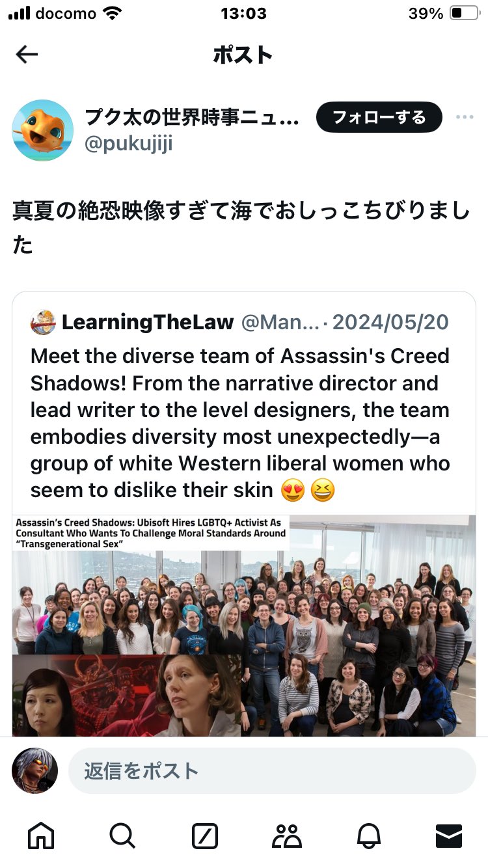Tap the 2024/05/20 date of quoted post
The width and height of the screenshot is (488, 868).
[390, 321]
